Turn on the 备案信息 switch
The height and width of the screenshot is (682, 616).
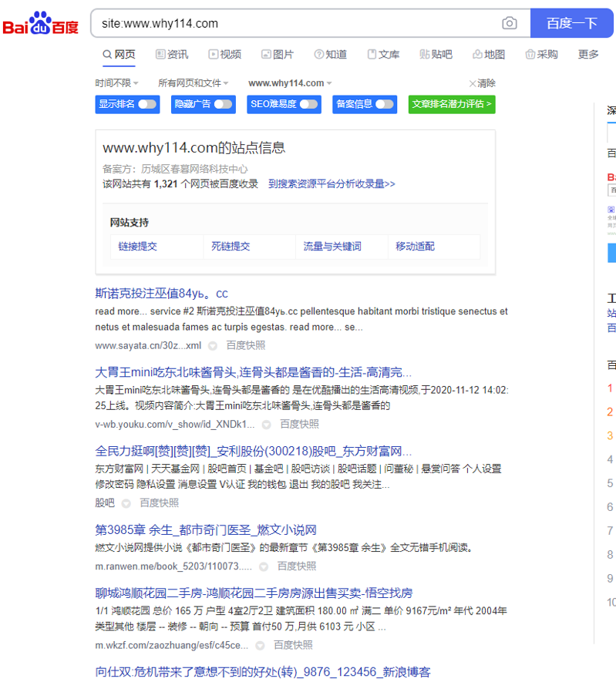383,104
